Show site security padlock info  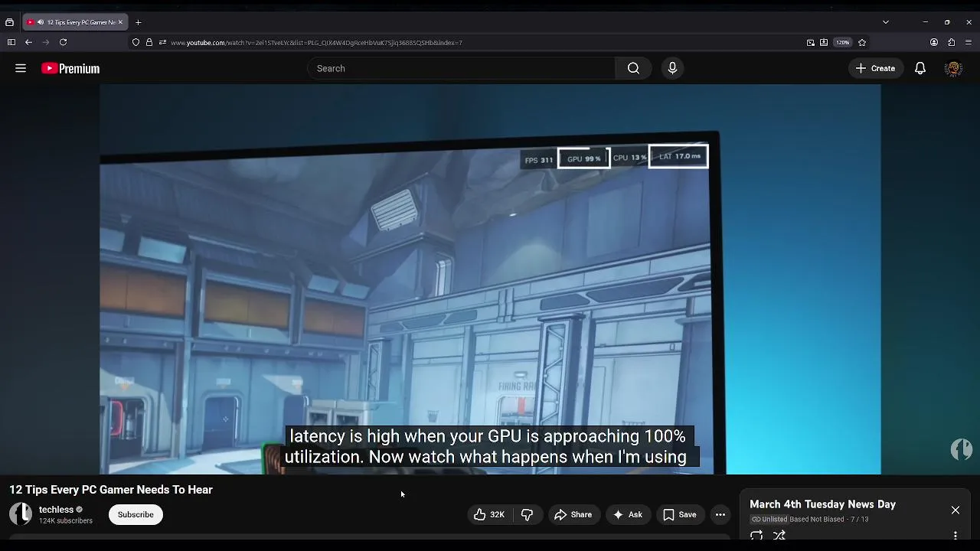149,42
